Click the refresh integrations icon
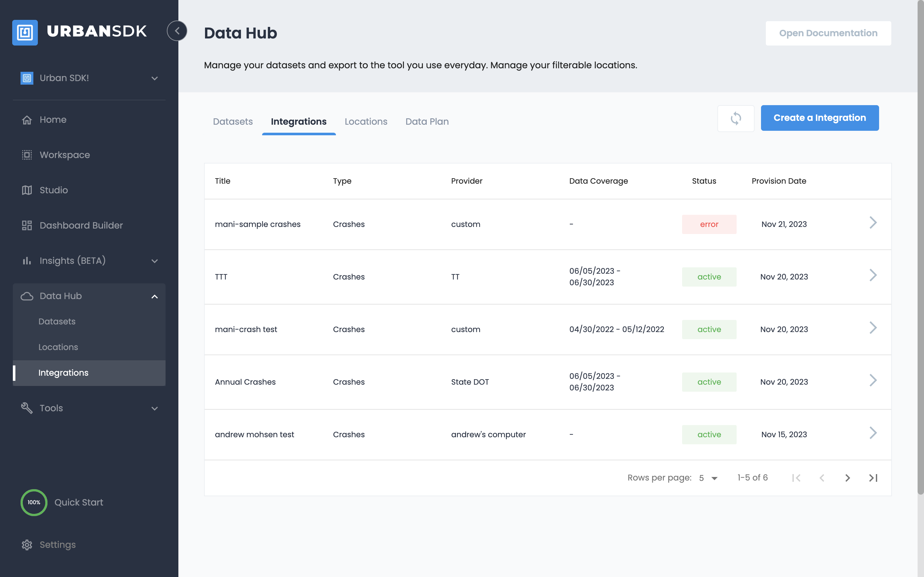924x577 pixels. 735,118
